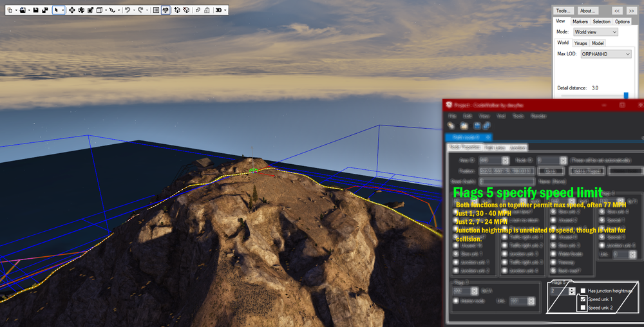The image size is (644, 327).
Task: Click the delete item cube icon
Action: (x=186, y=10)
